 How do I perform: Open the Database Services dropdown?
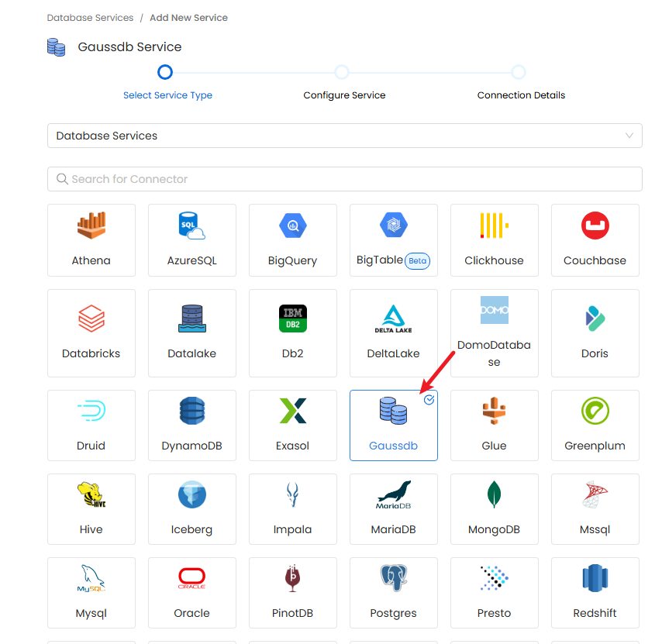(x=344, y=136)
